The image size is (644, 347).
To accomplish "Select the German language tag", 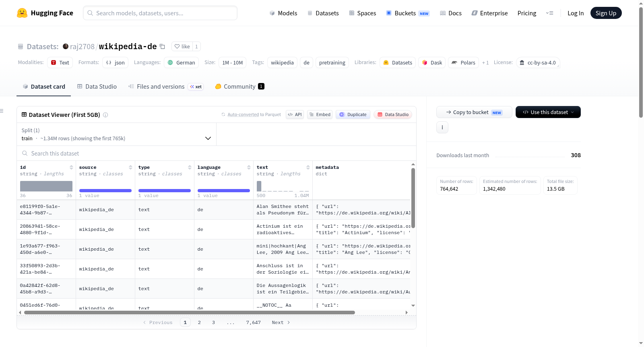I will [181, 62].
